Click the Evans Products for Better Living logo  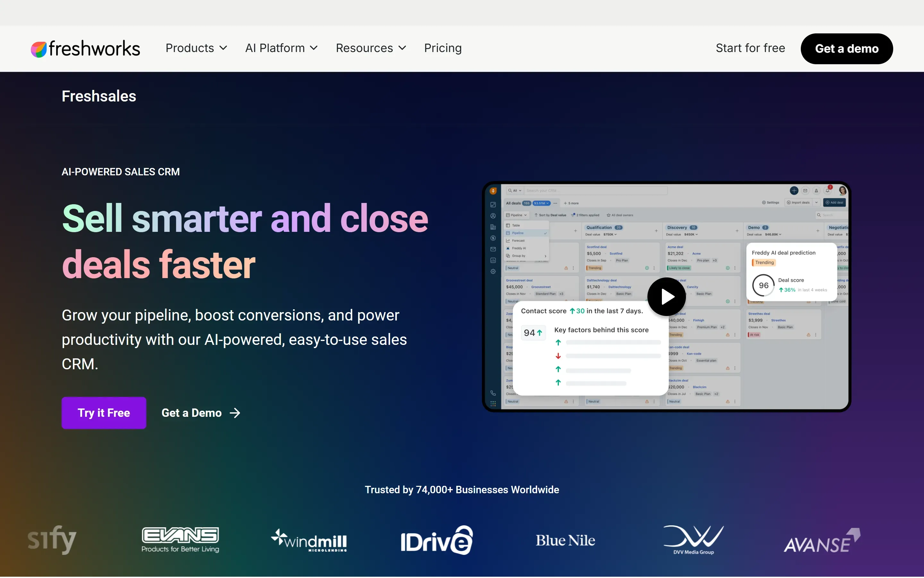pyautogui.click(x=180, y=539)
